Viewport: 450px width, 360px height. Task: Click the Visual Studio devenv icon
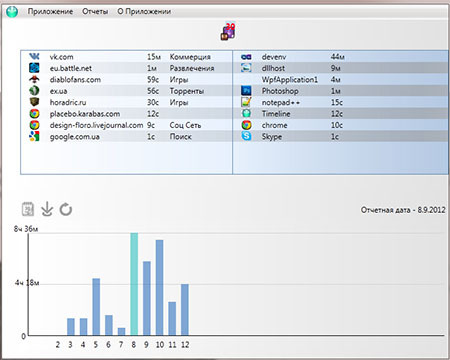(246, 57)
